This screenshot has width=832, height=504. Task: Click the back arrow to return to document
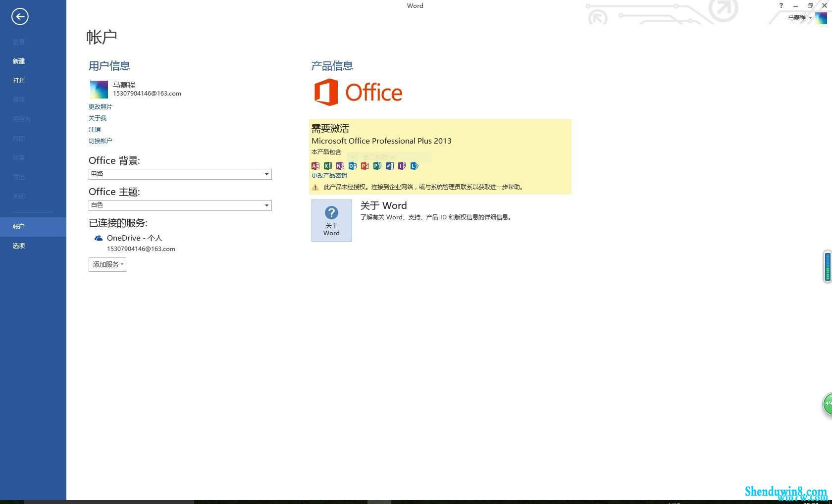(x=20, y=17)
